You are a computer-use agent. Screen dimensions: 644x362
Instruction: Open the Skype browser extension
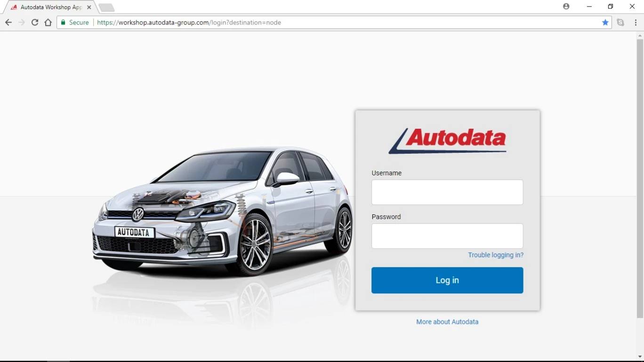pos(620,22)
